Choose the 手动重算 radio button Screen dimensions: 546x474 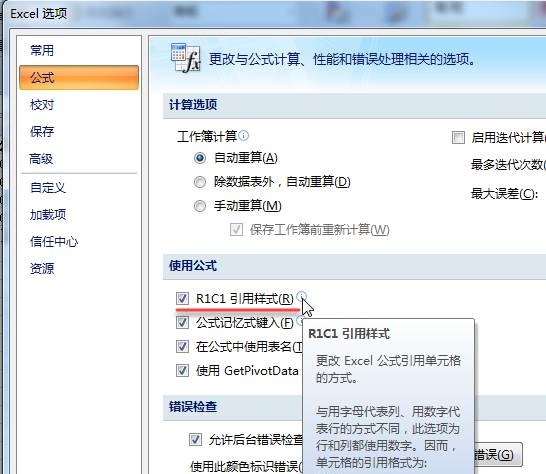pyautogui.click(x=200, y=206)
